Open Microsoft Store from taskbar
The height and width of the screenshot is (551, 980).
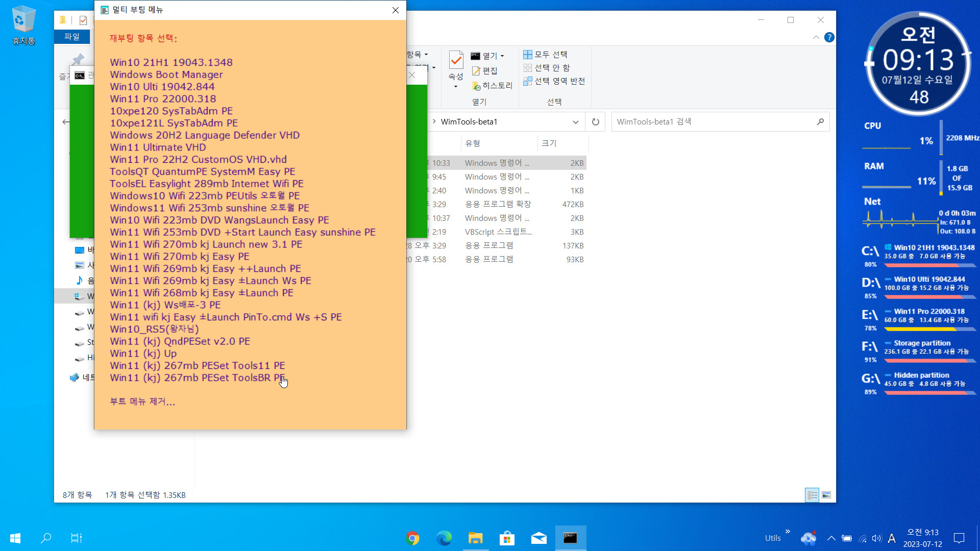(507, 538)
